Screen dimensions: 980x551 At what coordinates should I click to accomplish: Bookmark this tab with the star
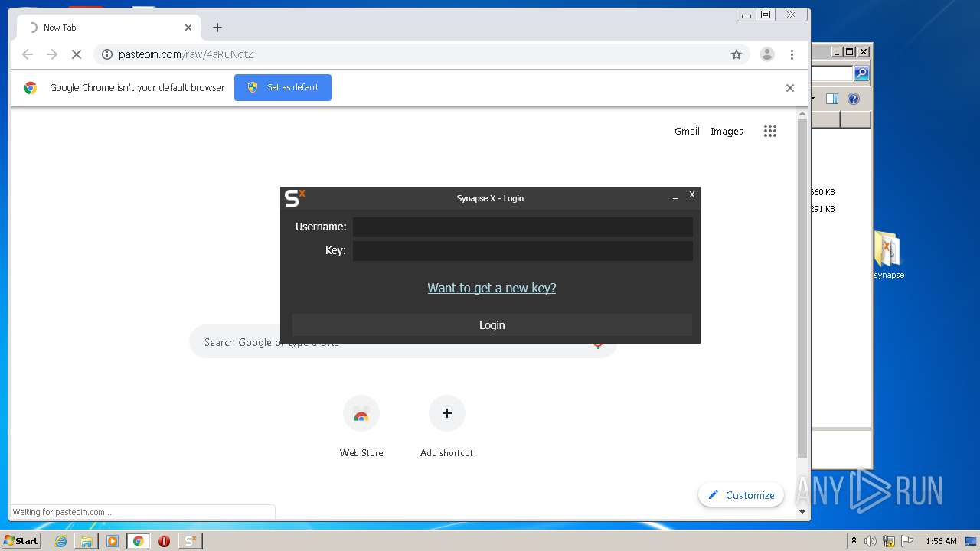(x=737, y=54)
